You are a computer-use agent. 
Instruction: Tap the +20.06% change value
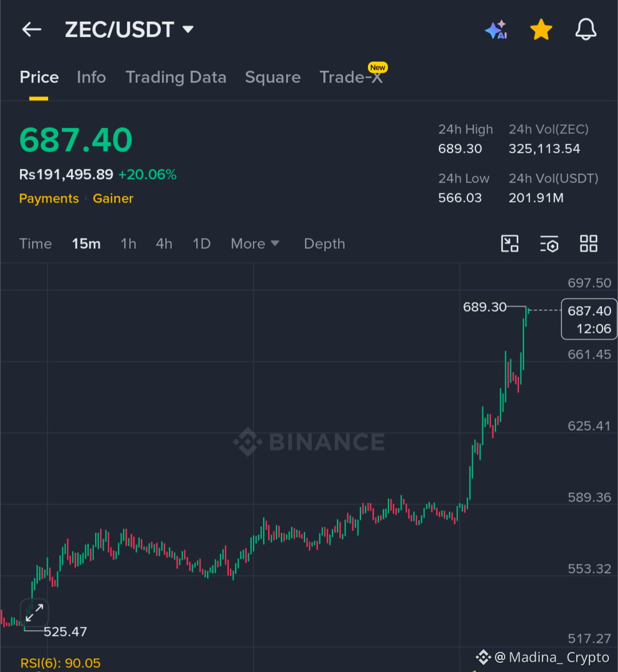coord(148,174)
